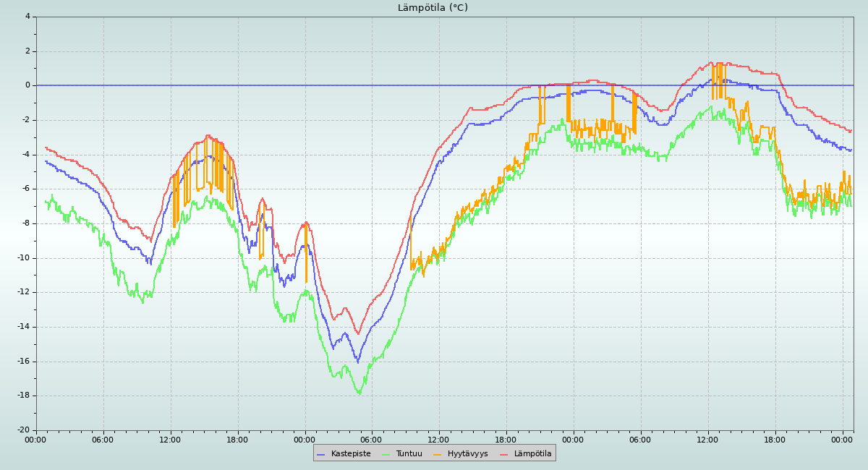Click the -14 label on the y-axis
Screen dimensions: 868x470
[x=24, y=327]
